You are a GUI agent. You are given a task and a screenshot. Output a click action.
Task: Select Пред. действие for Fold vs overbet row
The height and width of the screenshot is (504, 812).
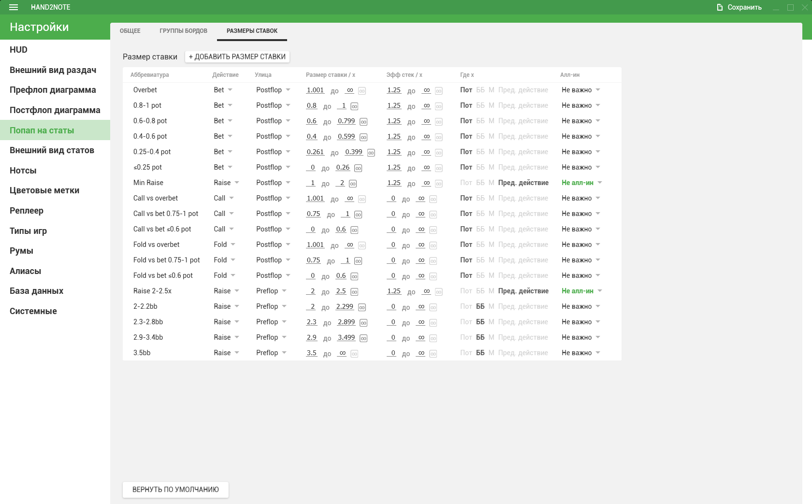click(523, 245)
